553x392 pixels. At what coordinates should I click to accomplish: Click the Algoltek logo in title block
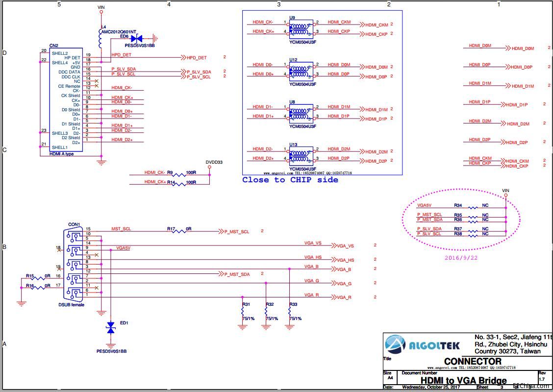tap(423, 345)
